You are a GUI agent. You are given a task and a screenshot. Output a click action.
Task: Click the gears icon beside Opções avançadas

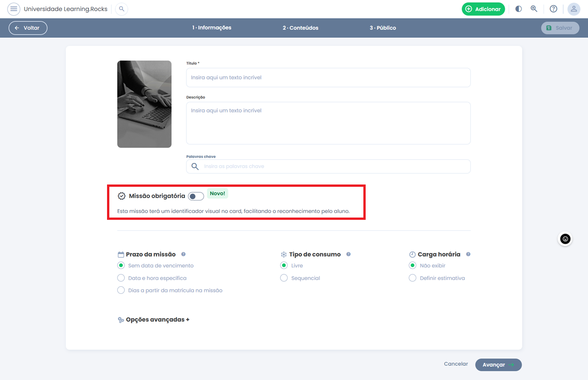[121, 320]
